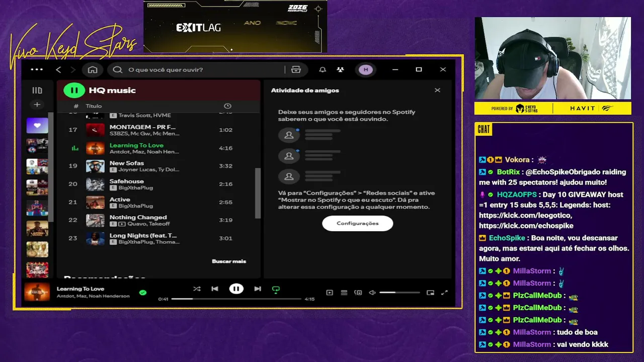Open the DANADA playlist thumbnail in sidebar

coord(37,270)
